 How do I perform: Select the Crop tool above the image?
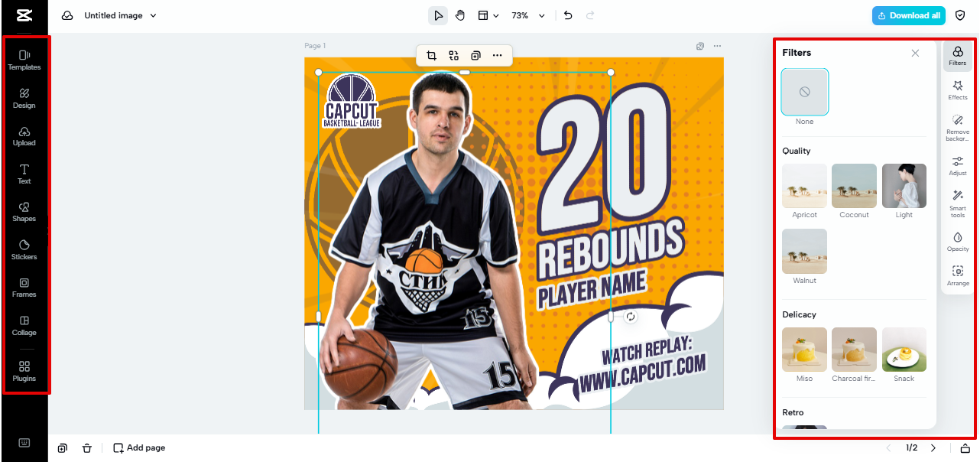(431, 55)
